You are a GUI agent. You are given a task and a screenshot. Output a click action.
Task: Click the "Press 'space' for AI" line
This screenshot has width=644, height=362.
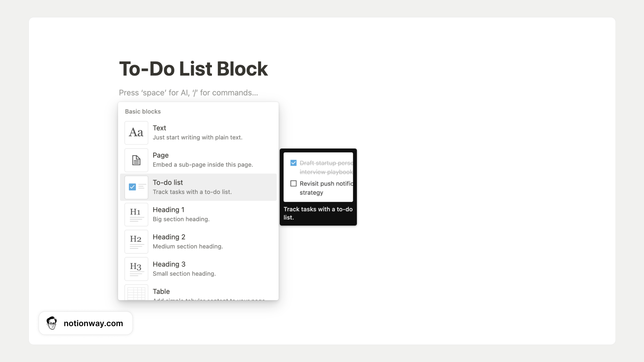pyautogui.click(x=188, y=93)
